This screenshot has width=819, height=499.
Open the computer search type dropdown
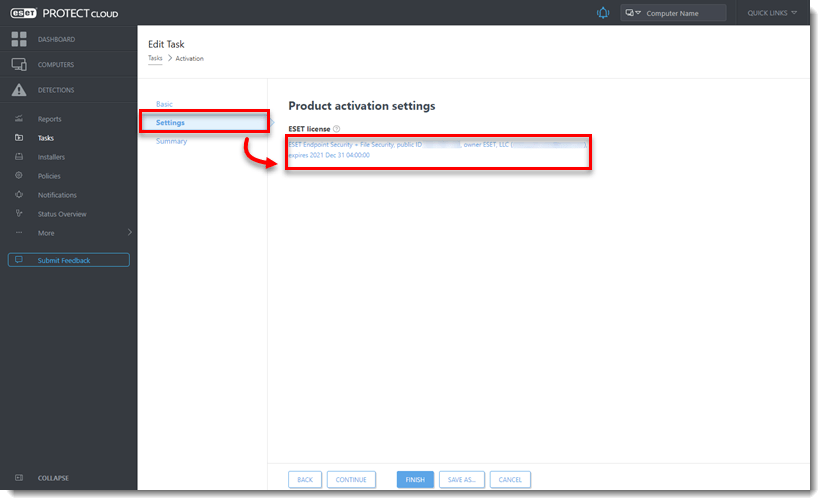pyautogui.click(x=633, y=13)
